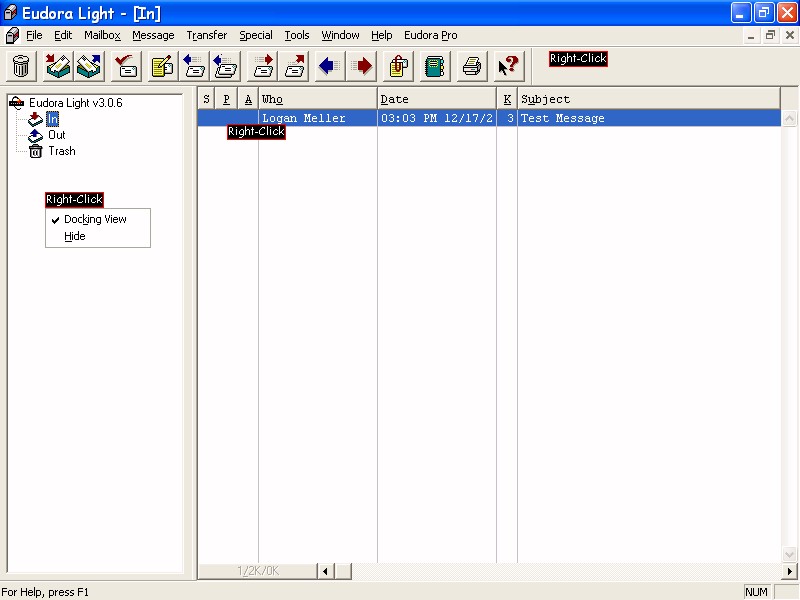Click the NUM indicator in status bar
This screenshot has height=600, width=800.
coord(756,592)
